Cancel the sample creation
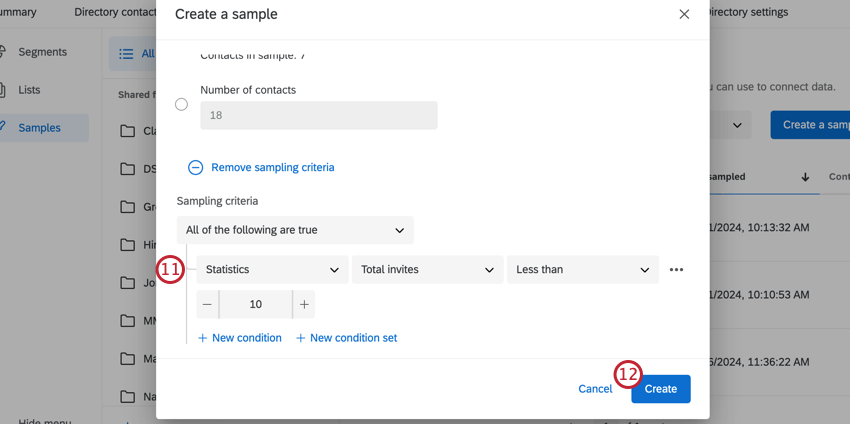850x424 pixels. [x=595, y=389]
